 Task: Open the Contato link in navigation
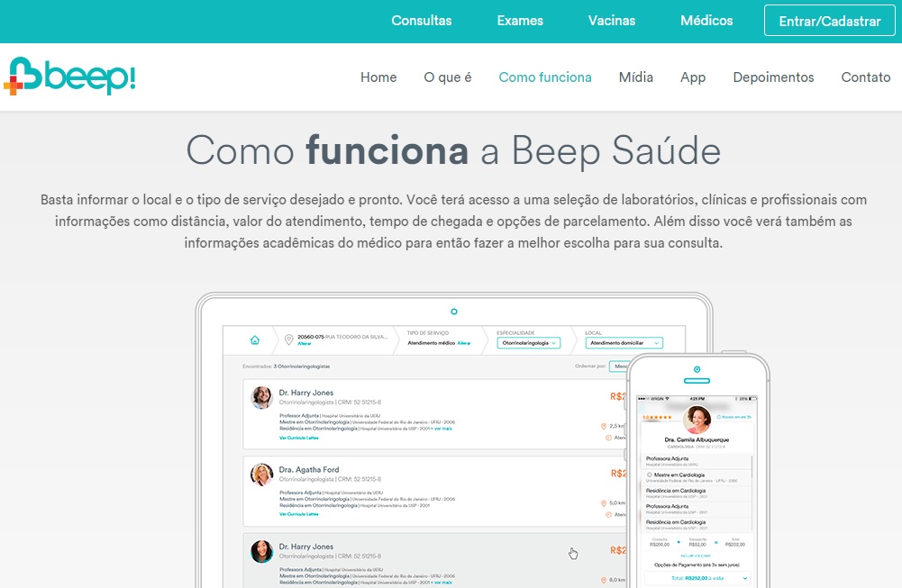pyautogui.click(x=865, y=77)
